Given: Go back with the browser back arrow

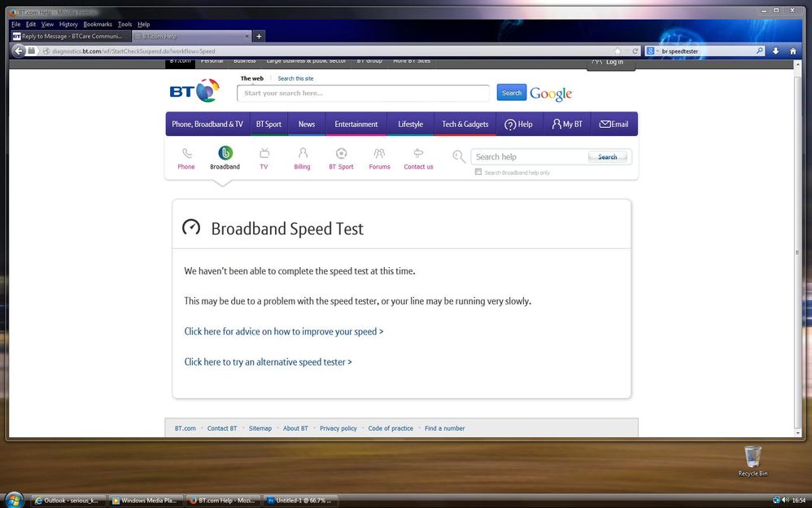Looking at the screenshot, I should click(x=19, y=50).
